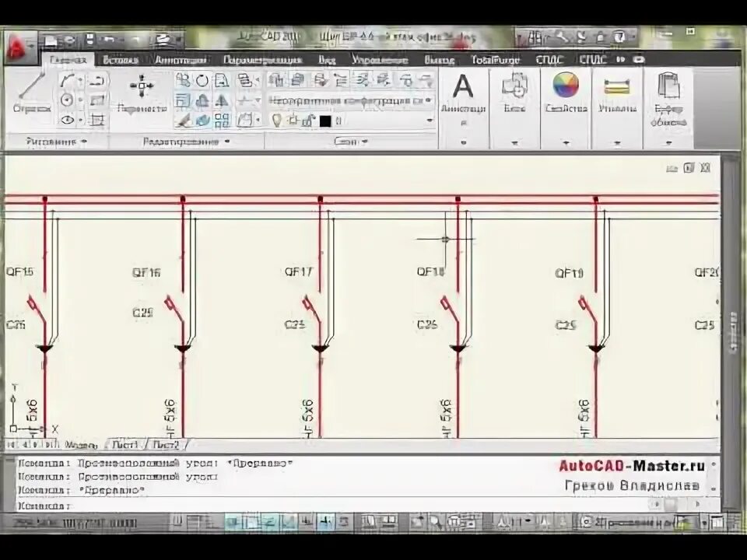The image size is (747, 560).
Task: Expand the Слои panel title
Action: [x=351, y=142]
